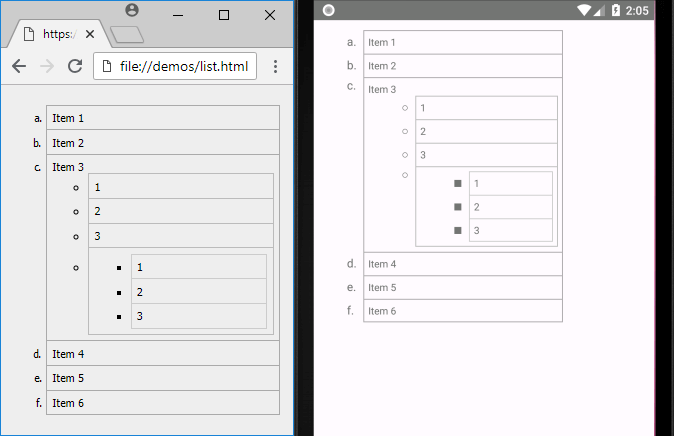Reload the page in Chrome

click(x=75, y=66)
